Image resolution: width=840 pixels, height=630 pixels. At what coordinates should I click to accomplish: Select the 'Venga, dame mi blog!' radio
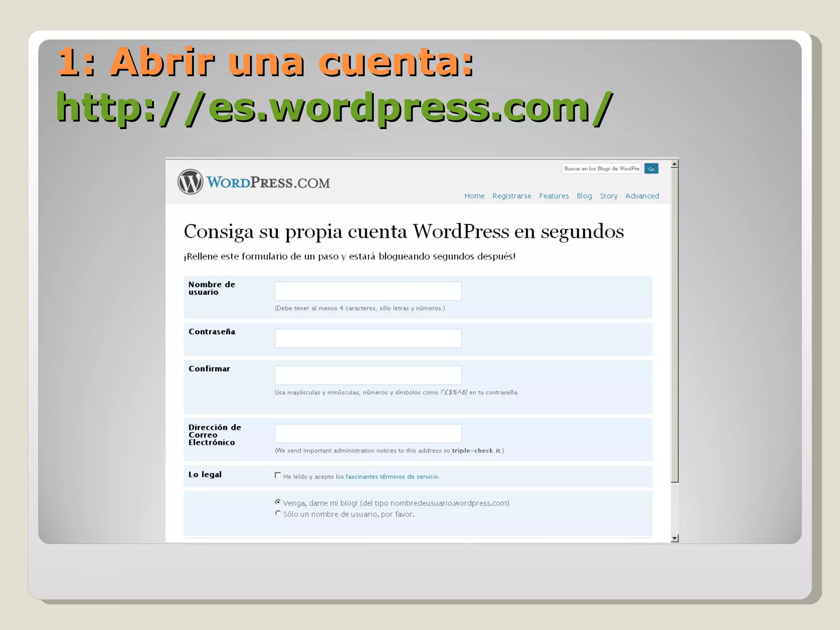click(278, 502)
